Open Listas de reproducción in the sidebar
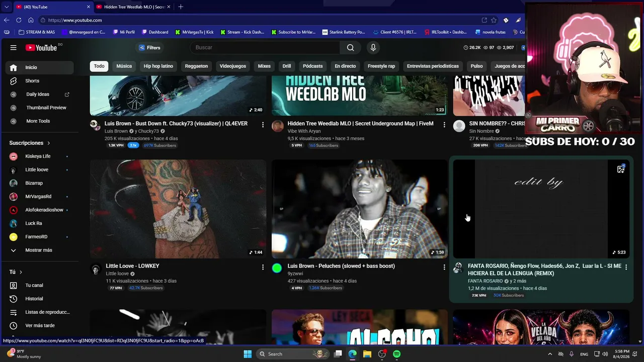 click(x=39, y=312)
